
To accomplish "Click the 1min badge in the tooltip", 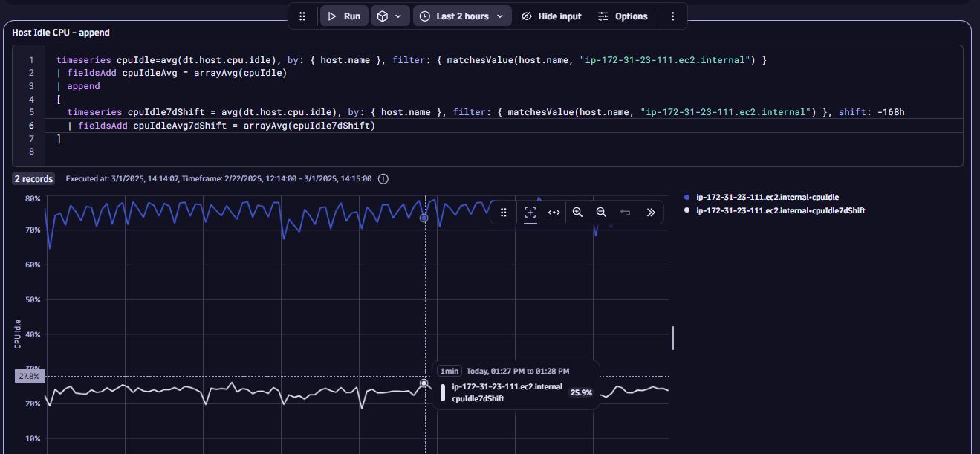I will (450, 371).
